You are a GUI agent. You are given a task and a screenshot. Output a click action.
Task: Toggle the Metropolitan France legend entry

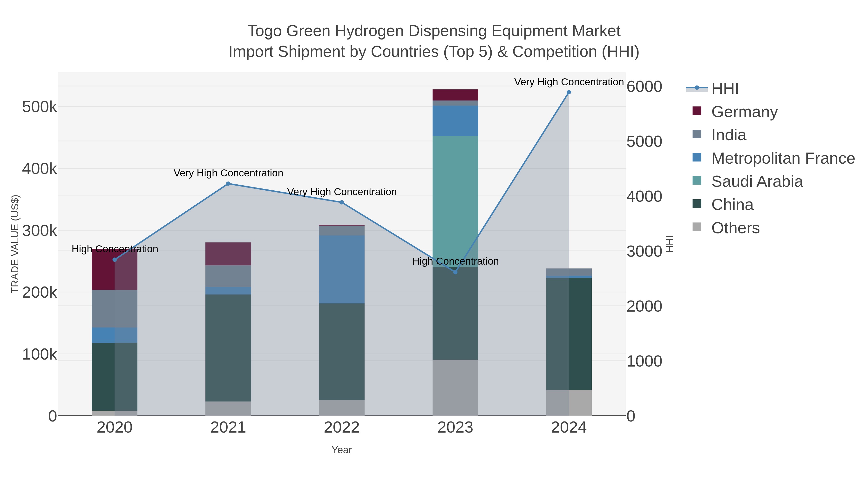pos(773,158)
